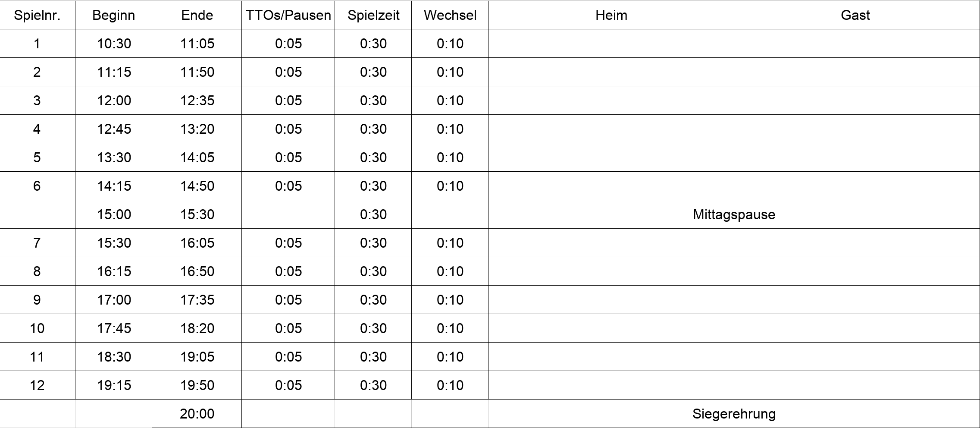
Task: Click the Ende cell showing 20:00
Action: (197, 414)
